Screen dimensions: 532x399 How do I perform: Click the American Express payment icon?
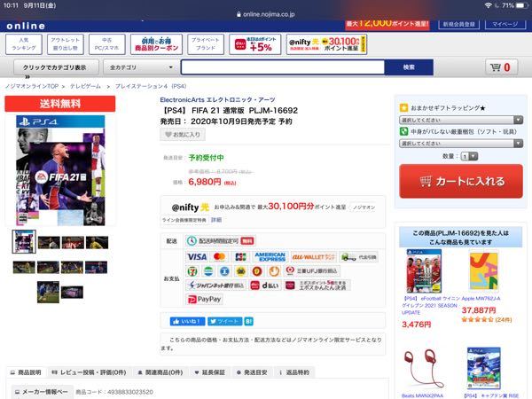[270, 256]
